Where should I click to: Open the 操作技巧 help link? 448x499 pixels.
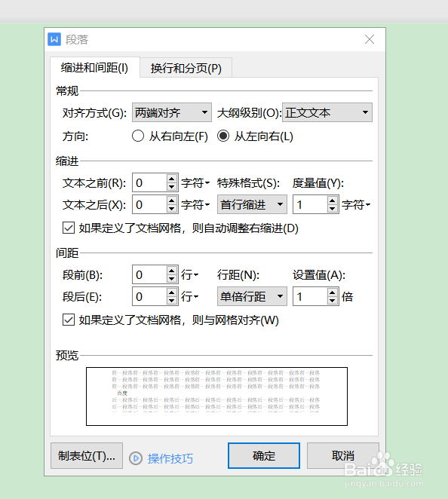[170, 458]
